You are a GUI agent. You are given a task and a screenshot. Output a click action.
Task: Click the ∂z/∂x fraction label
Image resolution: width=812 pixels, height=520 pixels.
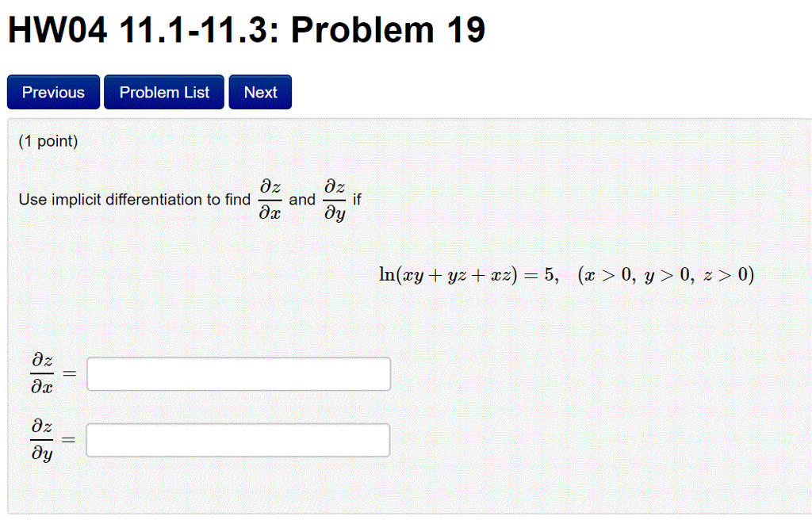click(41, 373)
